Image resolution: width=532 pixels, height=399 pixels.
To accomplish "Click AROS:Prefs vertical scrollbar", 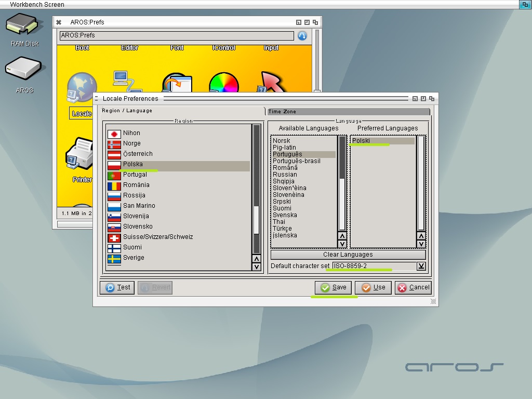I will (317, 61).
